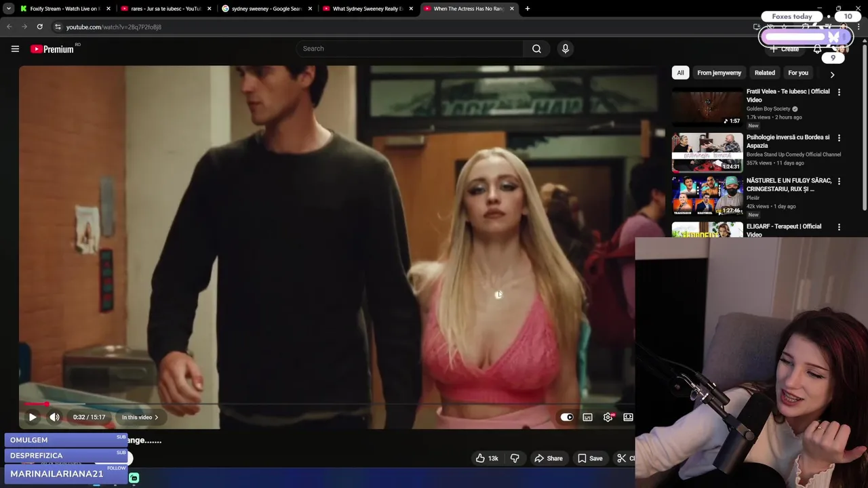Open options menu for Fratii Velea video
Screen dimensions: 868x488
pos(839,92)
